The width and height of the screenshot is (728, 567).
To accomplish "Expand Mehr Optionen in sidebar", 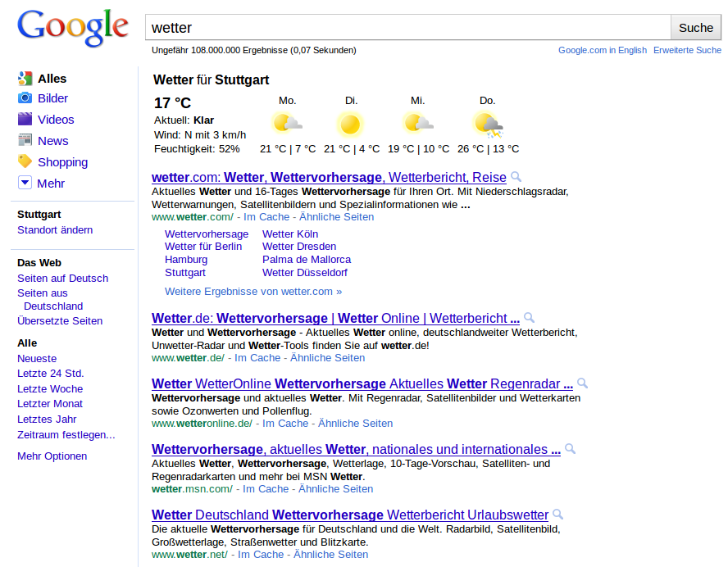I will pos(52,456).
